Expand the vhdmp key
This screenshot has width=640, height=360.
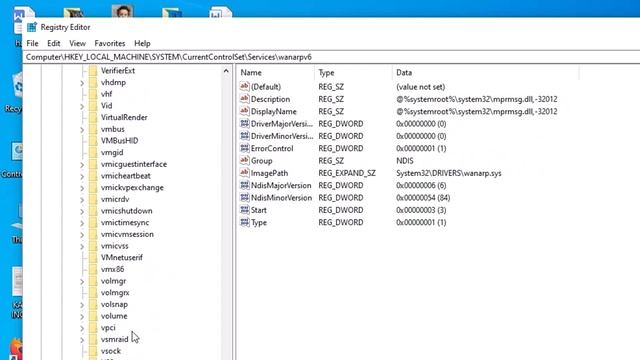pyautogui.click(x=82, y=83)
